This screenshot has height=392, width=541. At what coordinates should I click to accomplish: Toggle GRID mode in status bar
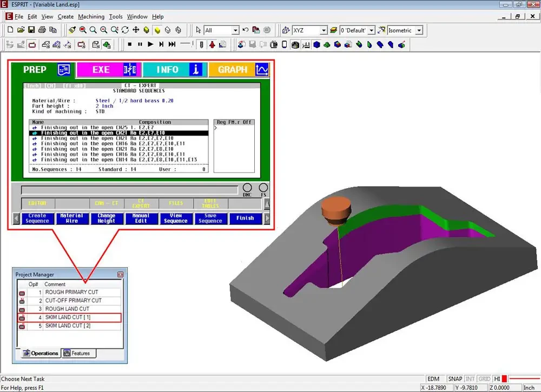click(x=484, y=379)
